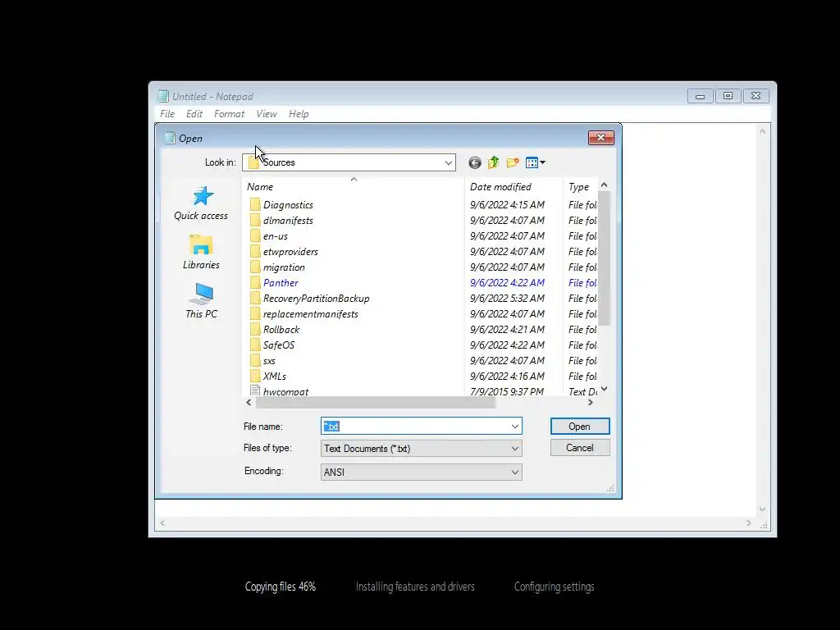Image resolution: width=840 pixels, height=630 pixels.
Task: Click 9/6/2022 4:15 AM date cell
Action: [x=507, y=204]
